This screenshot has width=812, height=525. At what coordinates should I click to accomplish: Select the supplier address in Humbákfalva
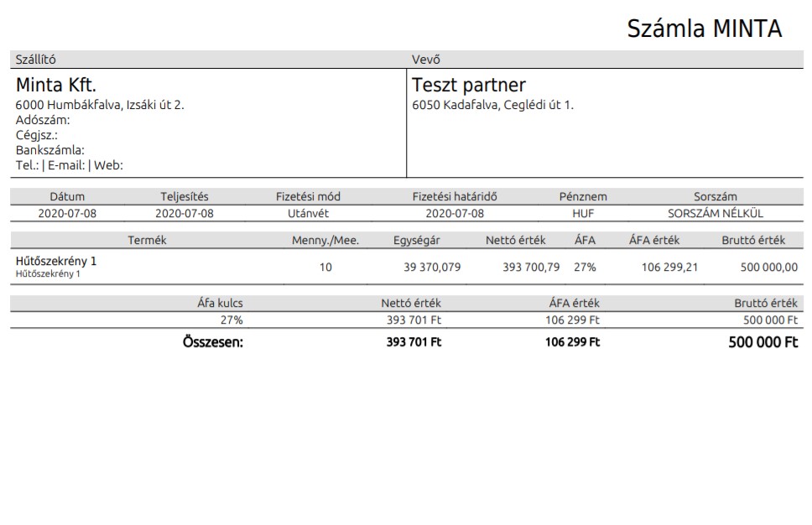pos(100,105)
